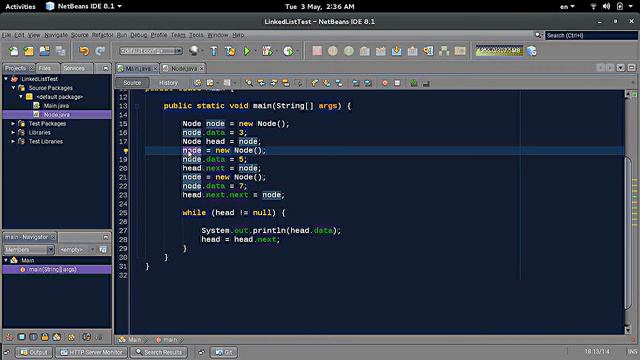Click the Search (Ctrl+I) input field
This screenshot has height=360, width=640.
tap(591, 36)
